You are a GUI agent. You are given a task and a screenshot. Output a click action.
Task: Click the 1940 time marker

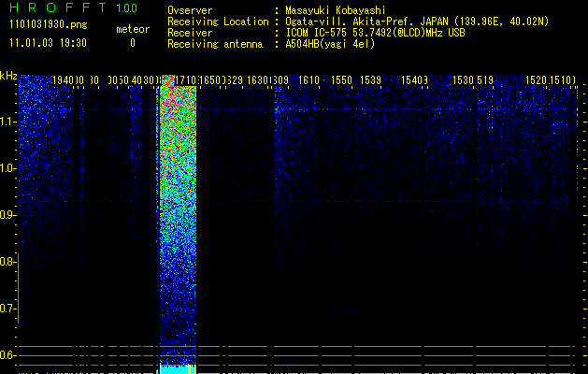tap(64, 80)
